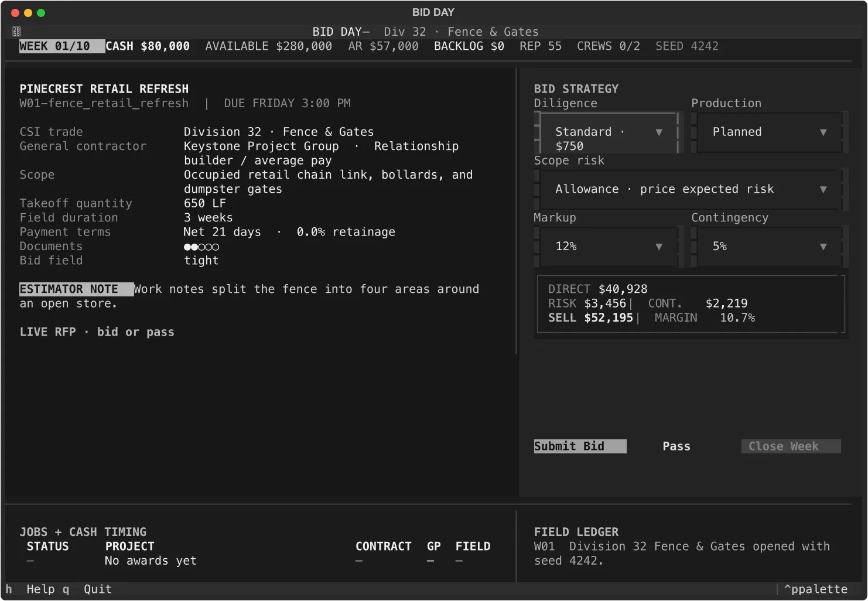The width and height of the screenshot is (868, 601).
Task: Click the SELL $52,195 figure
Action: coord(591,318)
